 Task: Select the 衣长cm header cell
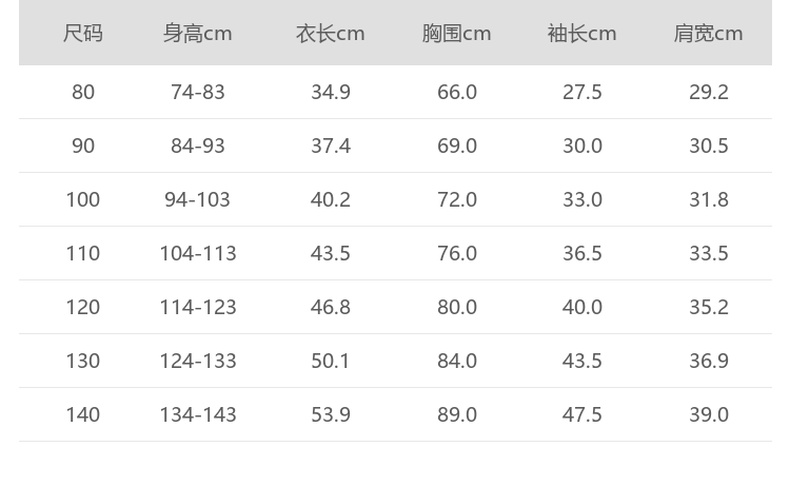click(330, 33)
